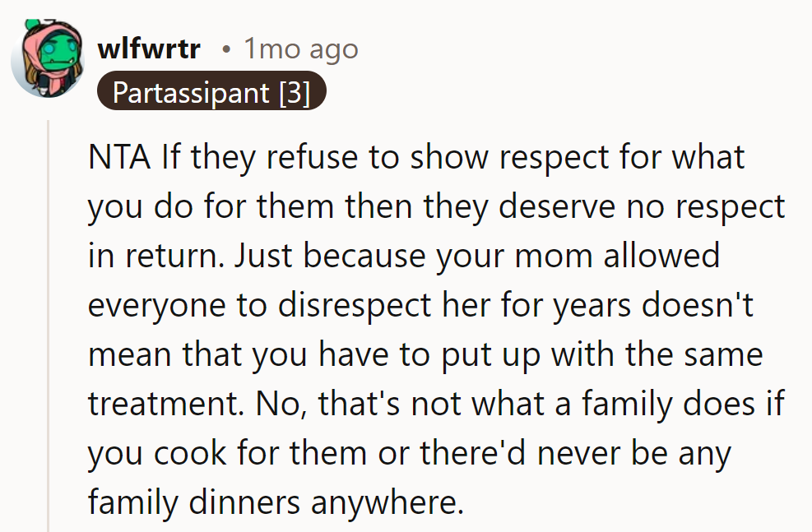Click the 1mo ago timestamp

[300, 49]
